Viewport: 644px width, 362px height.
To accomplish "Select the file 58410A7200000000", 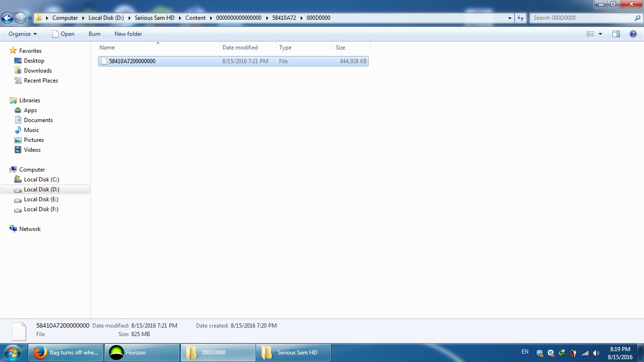I will pyautogui.click(x=132, y=61).
